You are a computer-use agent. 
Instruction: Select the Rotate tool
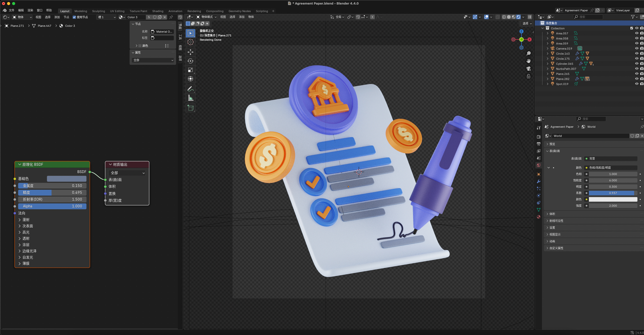[x=190, y=61]
